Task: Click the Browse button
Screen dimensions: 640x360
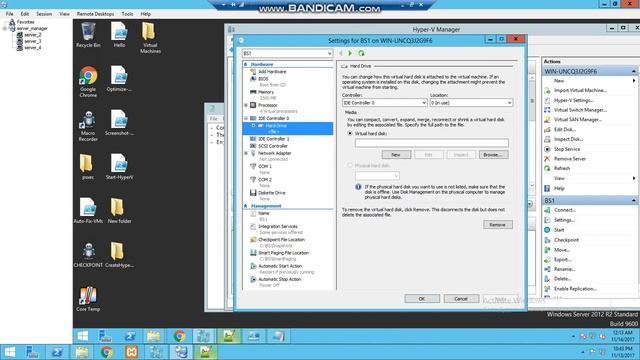Action: click(x=493, y=155)
